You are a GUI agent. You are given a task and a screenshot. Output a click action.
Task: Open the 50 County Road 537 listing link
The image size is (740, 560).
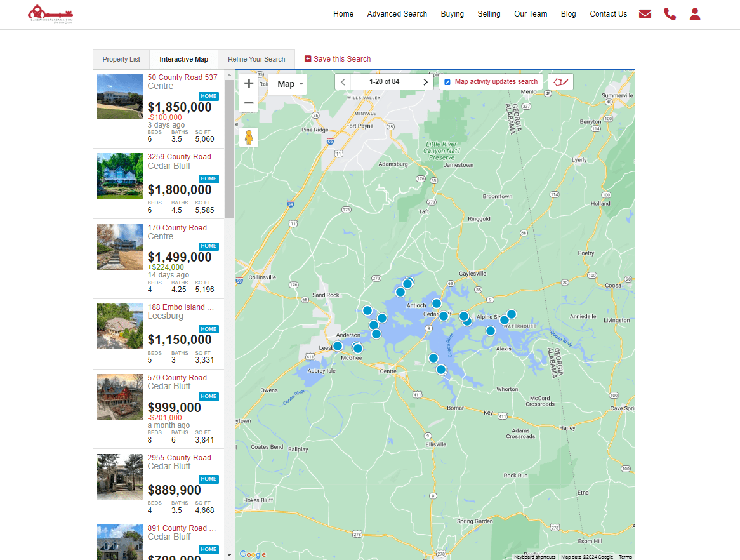coord(182,77)
